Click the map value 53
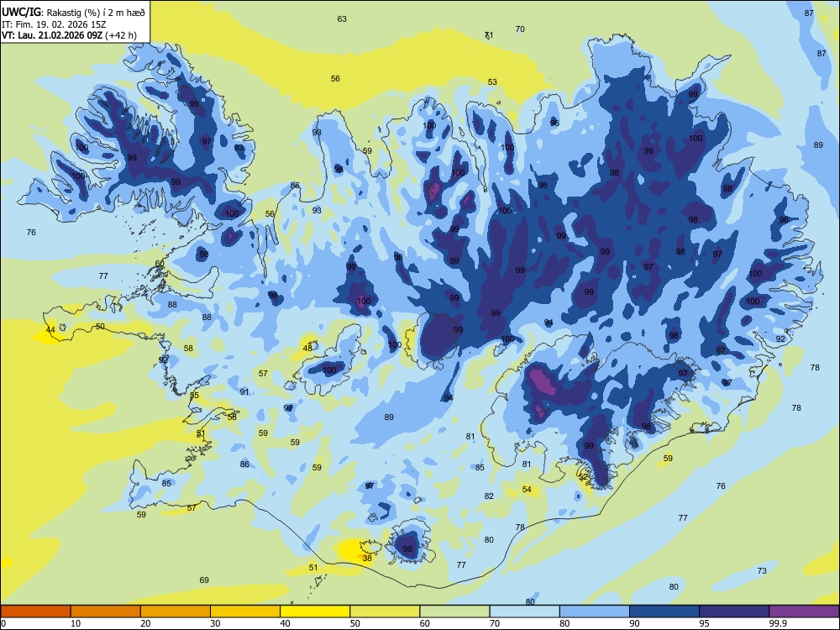 (x=492, y=82)
